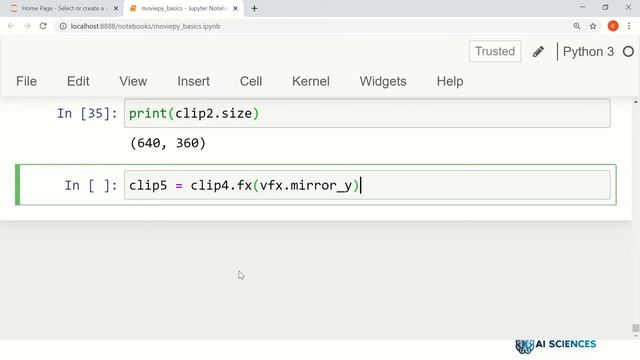This screenshot has height=360, width=640.
Task: Click the browser back arrow
Action: point(11,26)
